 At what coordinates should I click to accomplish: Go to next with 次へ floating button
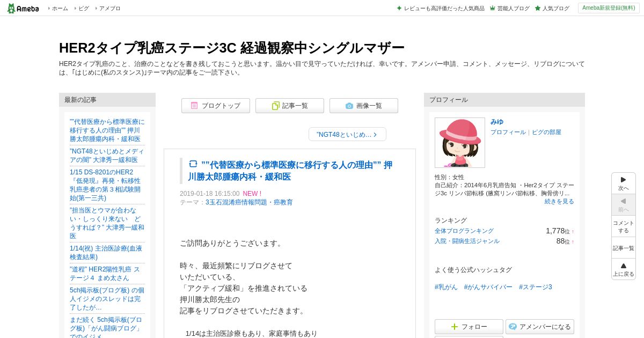(624, 183)
